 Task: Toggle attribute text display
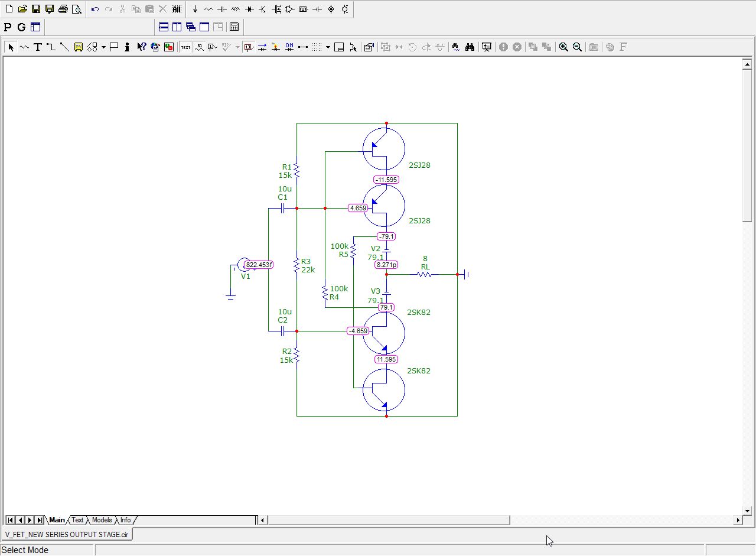(x=200, y=47)
